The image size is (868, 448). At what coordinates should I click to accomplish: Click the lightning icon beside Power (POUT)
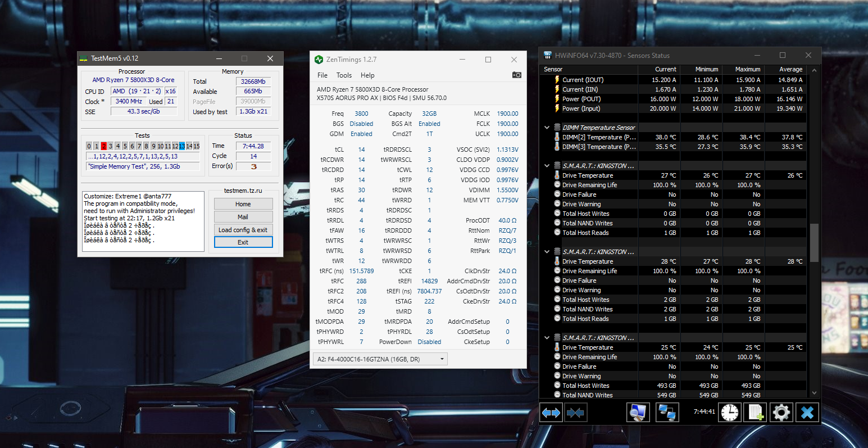557,99
